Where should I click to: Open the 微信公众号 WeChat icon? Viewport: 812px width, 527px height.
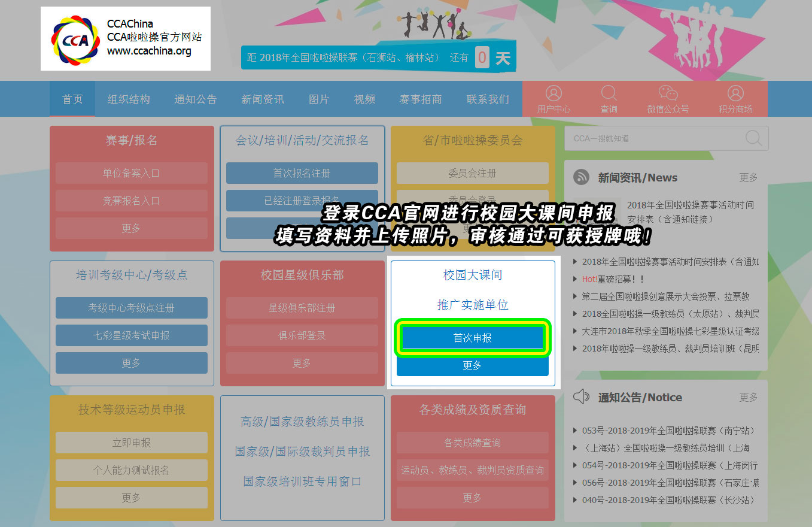coord(668,94)
